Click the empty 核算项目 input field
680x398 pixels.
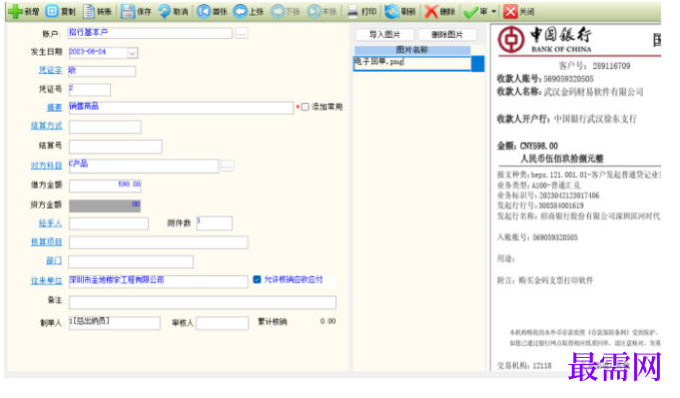click(158, 242)
